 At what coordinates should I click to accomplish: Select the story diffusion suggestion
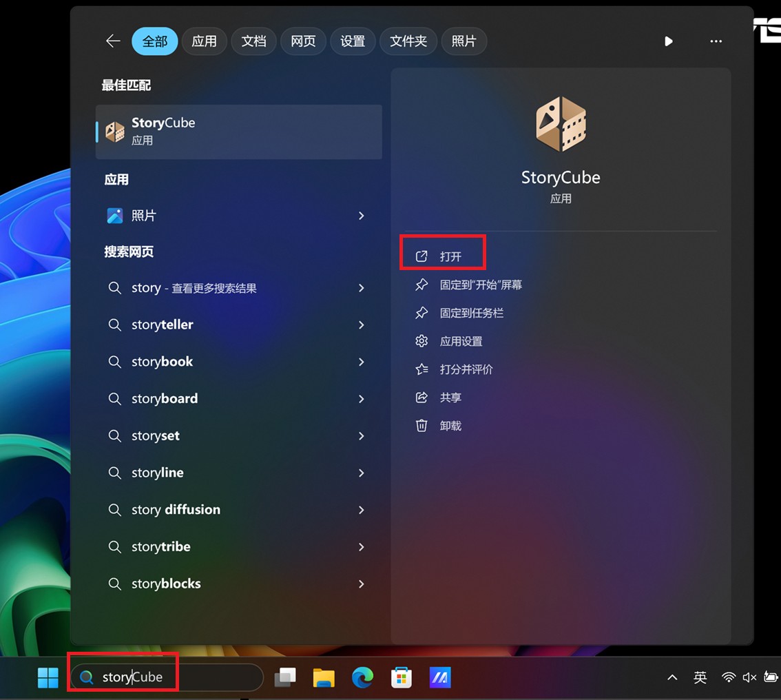point(238,510)
